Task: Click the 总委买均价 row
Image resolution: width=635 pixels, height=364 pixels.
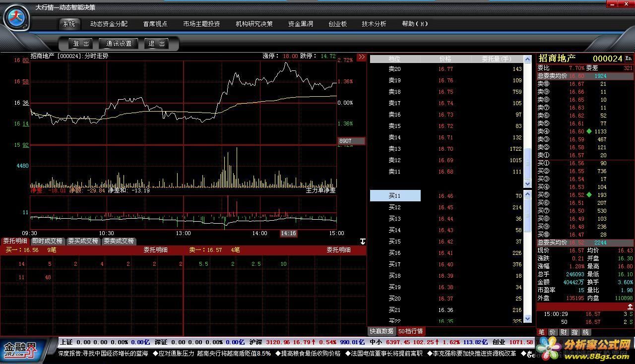Action: point(585,243)
